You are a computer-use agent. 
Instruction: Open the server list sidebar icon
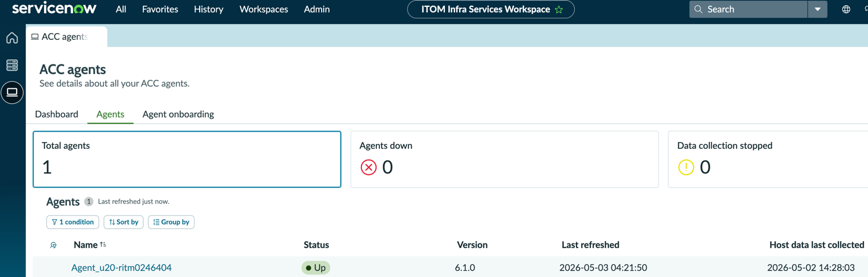click(12, 65)
